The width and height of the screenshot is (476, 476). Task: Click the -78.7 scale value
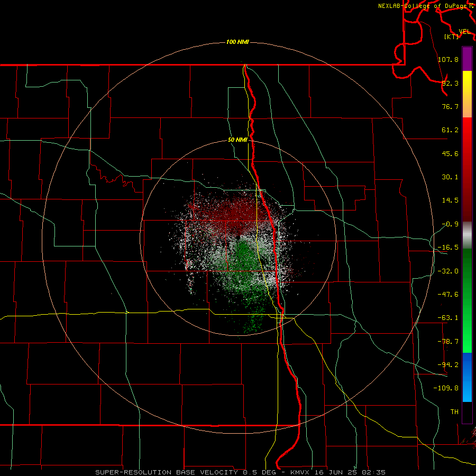pyautogui.click(x=448, y=342)
